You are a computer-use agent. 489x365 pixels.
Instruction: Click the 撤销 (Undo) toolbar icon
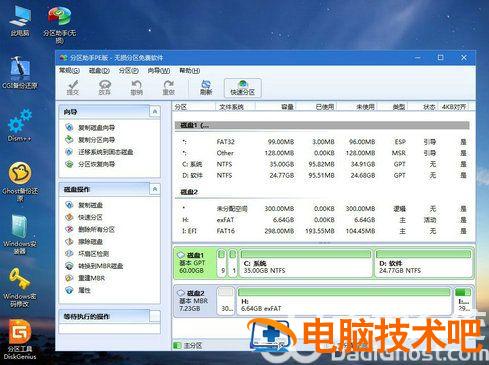tap(137, 88)
